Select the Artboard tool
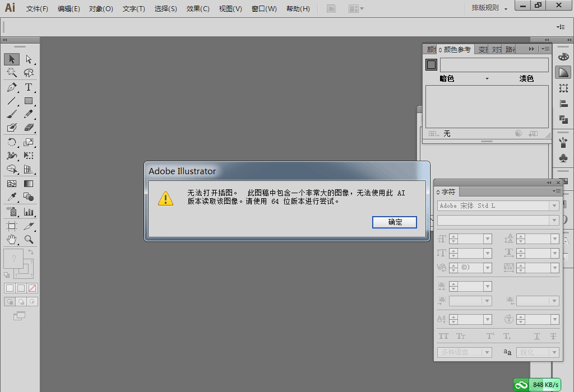The height and width of the screenshot is (392, 574). pyautogui.click(x=12, y=226)
